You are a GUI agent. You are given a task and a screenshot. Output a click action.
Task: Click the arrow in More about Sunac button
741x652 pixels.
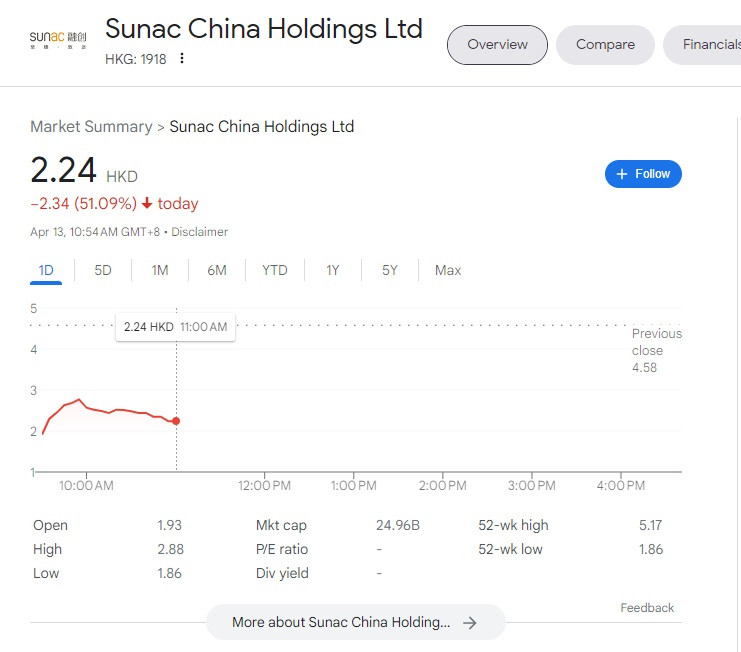469,623
